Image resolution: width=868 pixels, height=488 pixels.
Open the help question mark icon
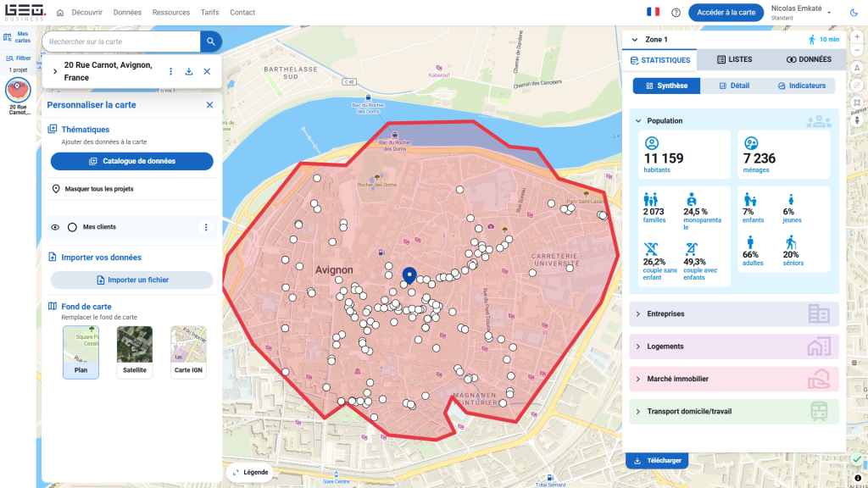coord(676,13)
